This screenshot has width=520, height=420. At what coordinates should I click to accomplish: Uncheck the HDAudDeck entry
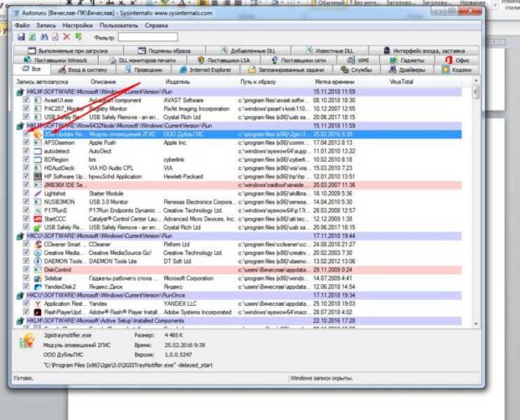click(x=26, y=168)
